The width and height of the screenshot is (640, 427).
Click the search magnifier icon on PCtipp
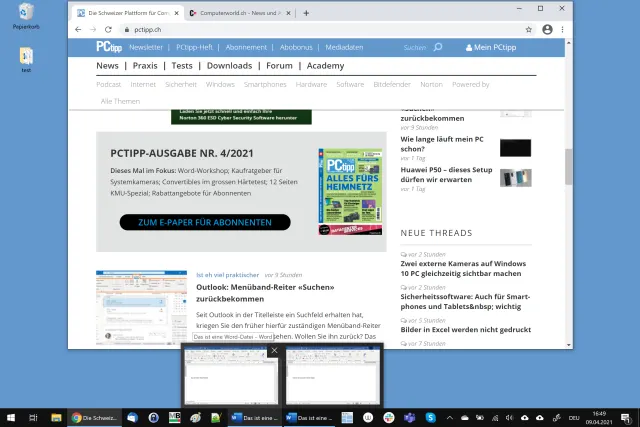[x=438, y=47]
